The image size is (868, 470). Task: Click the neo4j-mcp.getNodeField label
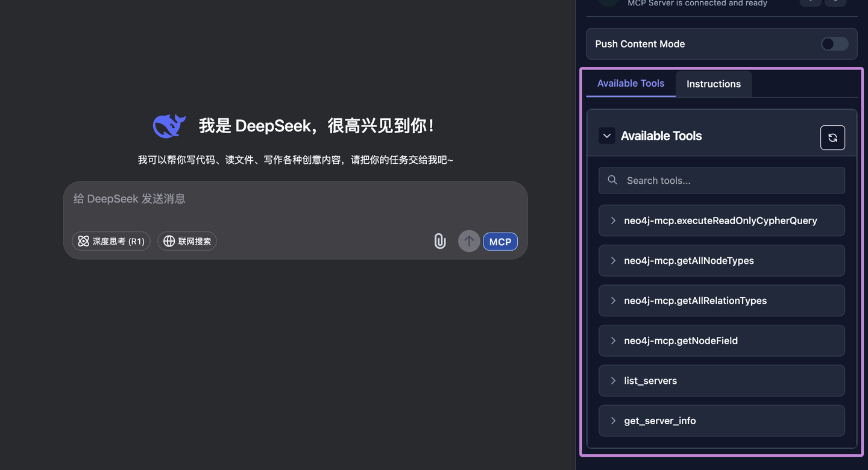click(x=681, y=340)
